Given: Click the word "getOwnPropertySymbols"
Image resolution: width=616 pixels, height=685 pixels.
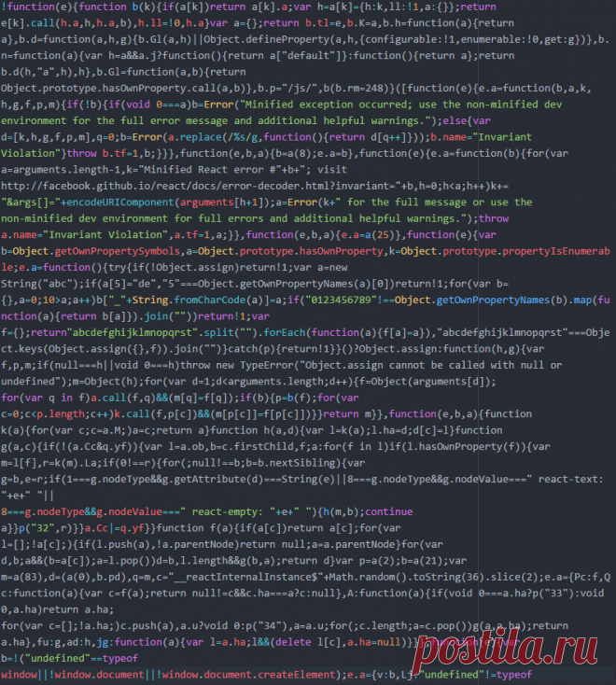Looking at the screenshot, I should (x=118, y=251).
